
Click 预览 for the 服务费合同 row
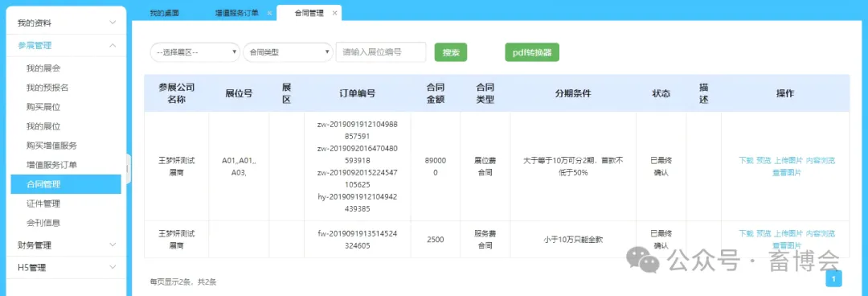coord(764,234)
